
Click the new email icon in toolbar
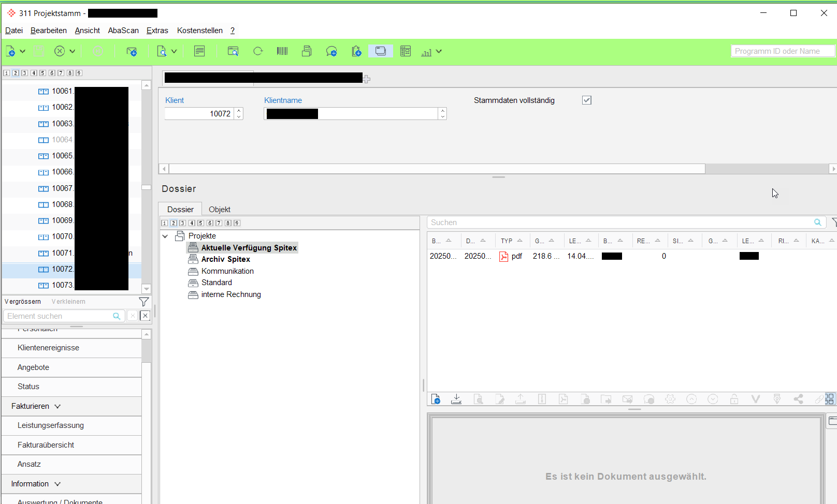pos(132,51)
